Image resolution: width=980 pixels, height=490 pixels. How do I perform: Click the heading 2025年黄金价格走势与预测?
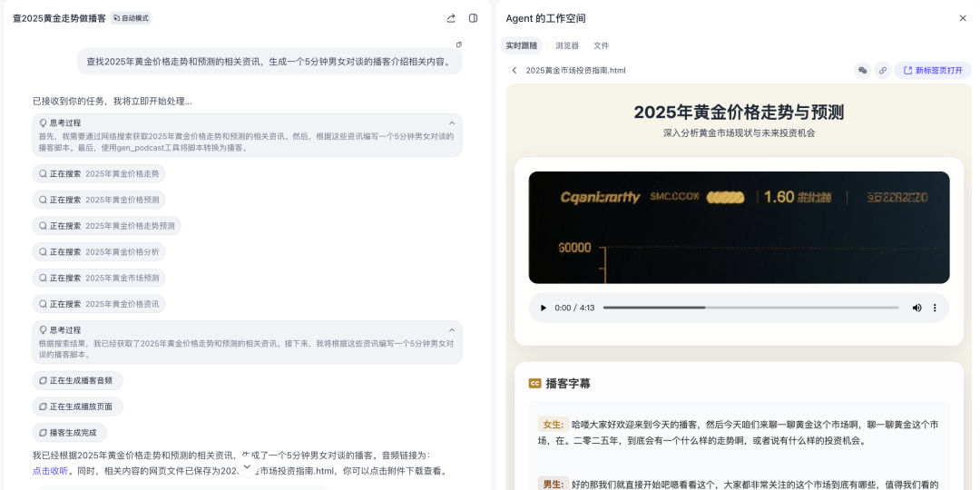click(x=739, y=113)
